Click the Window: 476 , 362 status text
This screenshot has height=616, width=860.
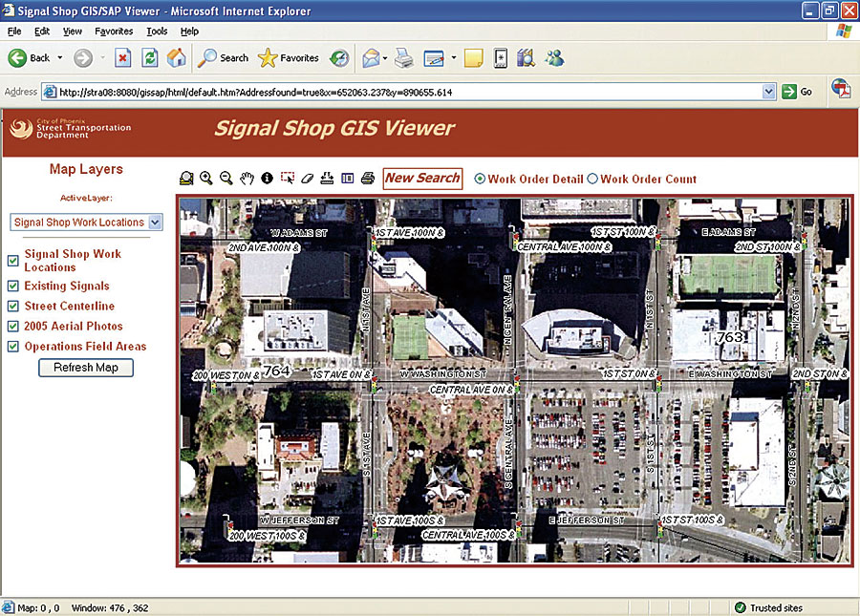110,607
